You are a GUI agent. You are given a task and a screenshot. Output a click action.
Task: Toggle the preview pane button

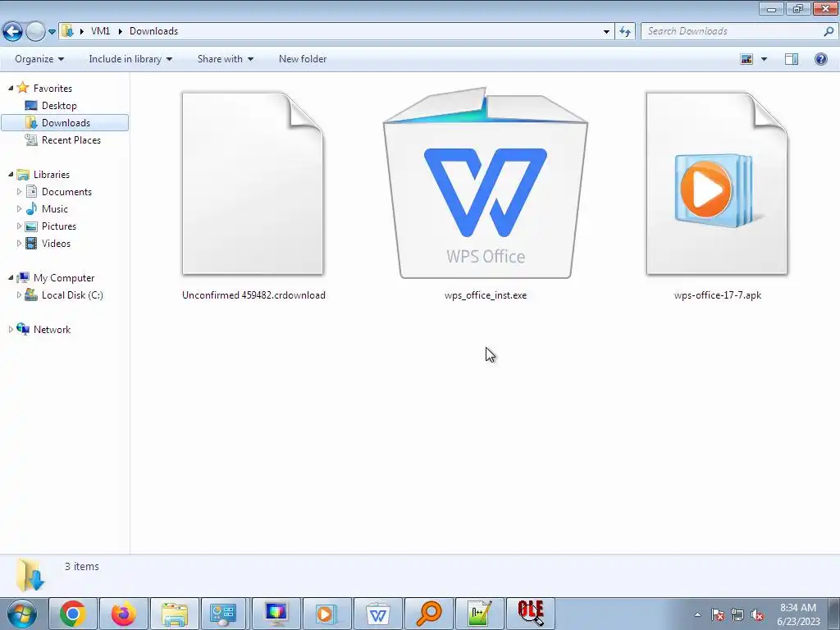[792, 59]
